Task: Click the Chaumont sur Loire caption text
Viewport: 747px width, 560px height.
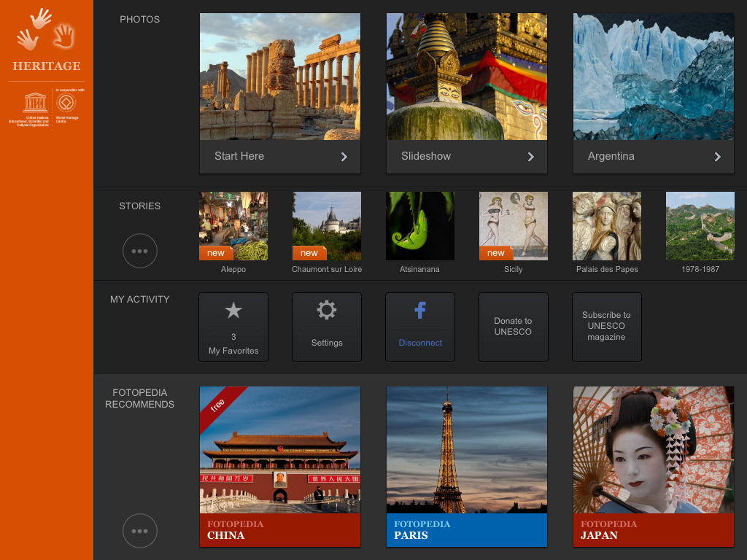Action: 327,270
